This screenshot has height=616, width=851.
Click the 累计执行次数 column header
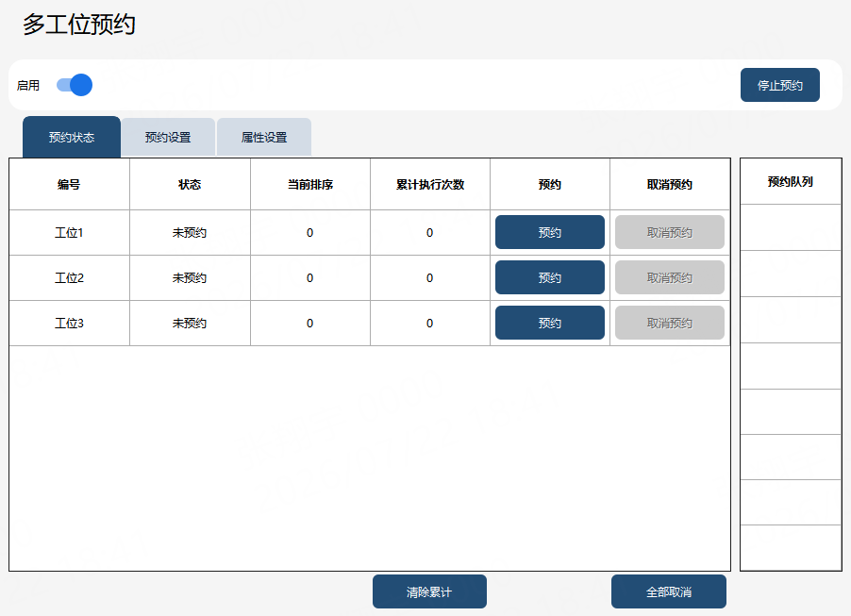430,185
